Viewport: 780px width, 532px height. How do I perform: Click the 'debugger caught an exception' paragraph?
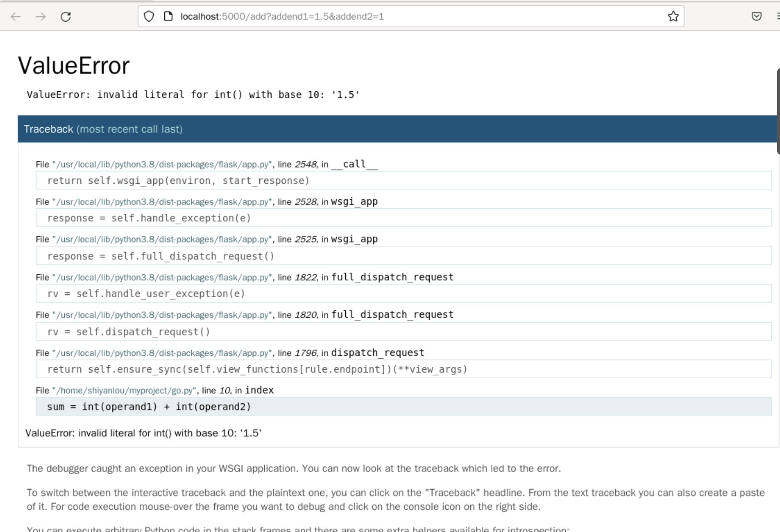pos(293,468)
